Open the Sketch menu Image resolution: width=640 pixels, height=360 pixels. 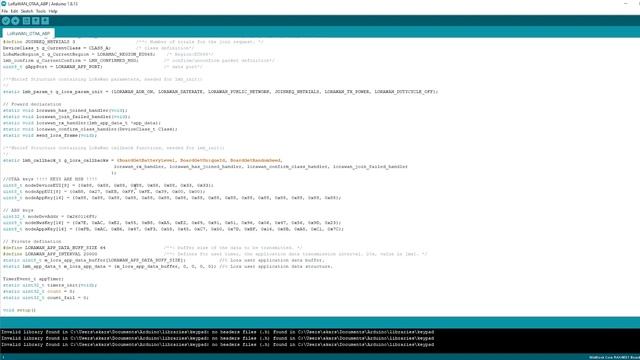click(27, 11)
